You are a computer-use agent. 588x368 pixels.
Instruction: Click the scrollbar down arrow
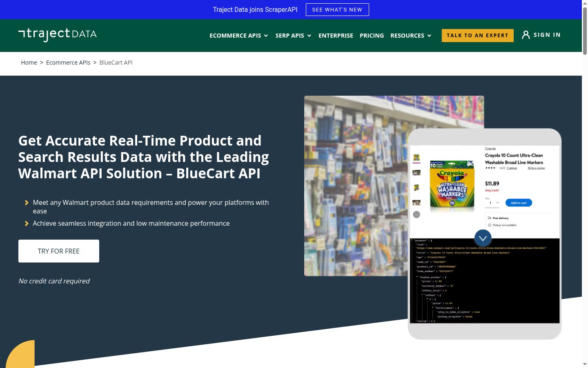[585, 364]
